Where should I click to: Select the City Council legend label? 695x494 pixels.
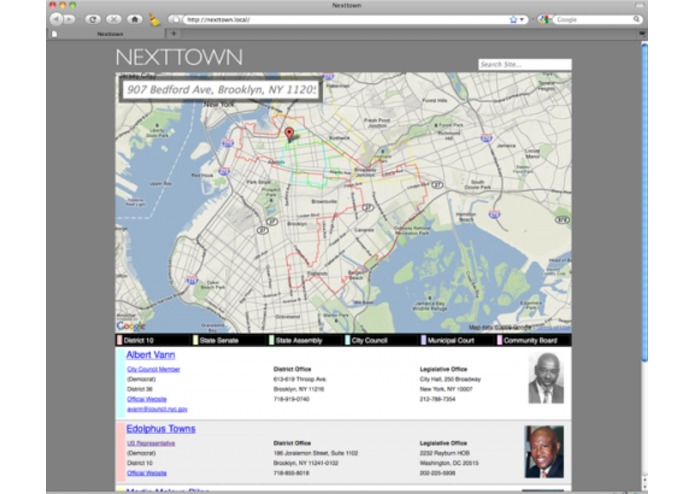369,340
